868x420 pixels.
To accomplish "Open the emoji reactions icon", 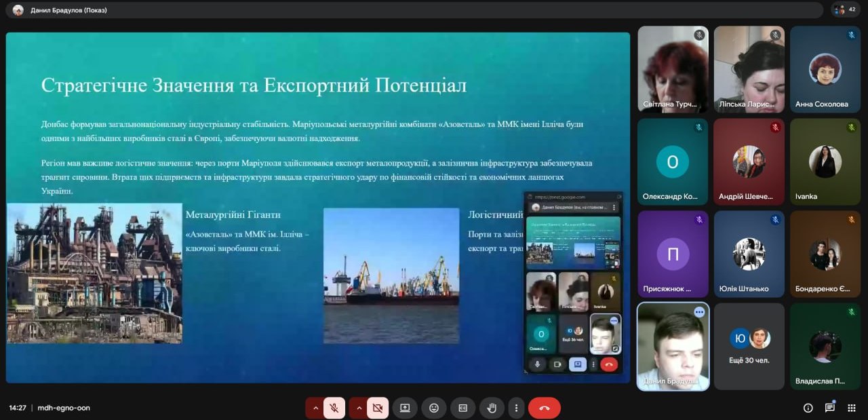I will tap(434, 408).
